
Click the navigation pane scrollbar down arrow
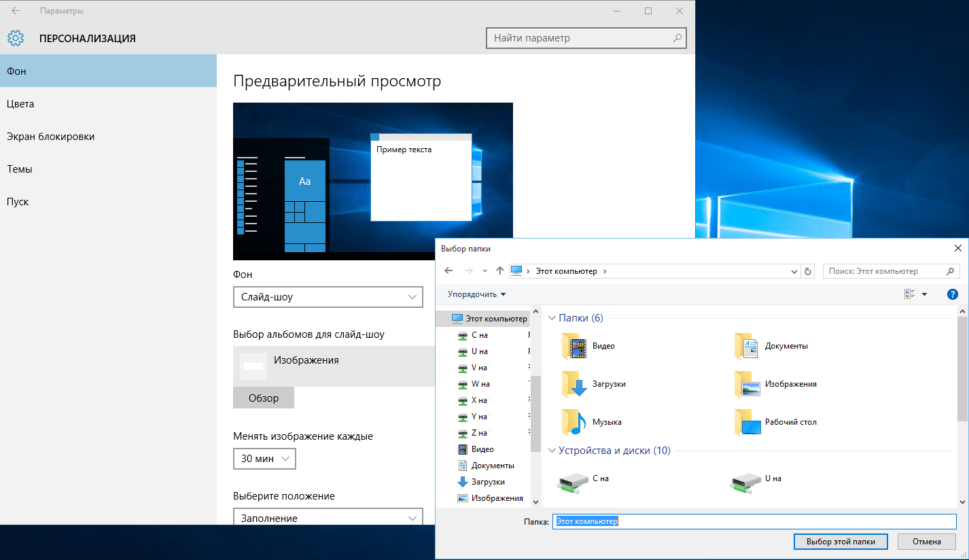tap(535, 502)
